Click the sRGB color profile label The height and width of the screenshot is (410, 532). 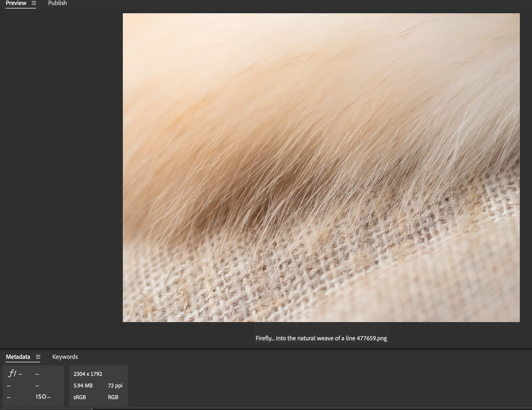pyautogui.click(x=79, y=397)
